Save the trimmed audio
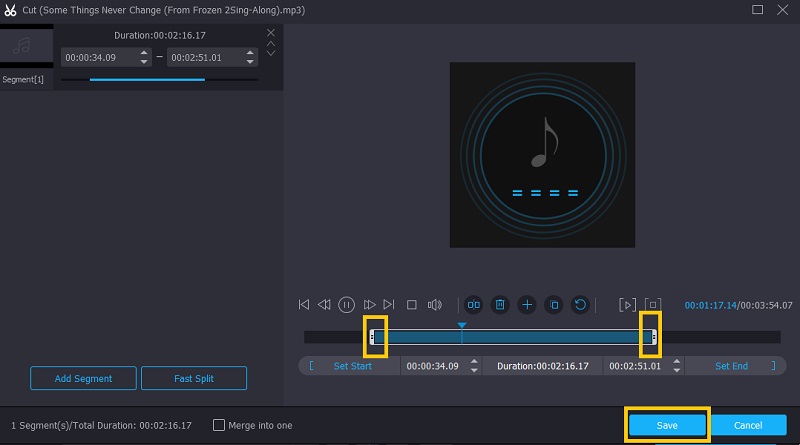The width and height of the screenshot is (800, 445). click(667, 425)
